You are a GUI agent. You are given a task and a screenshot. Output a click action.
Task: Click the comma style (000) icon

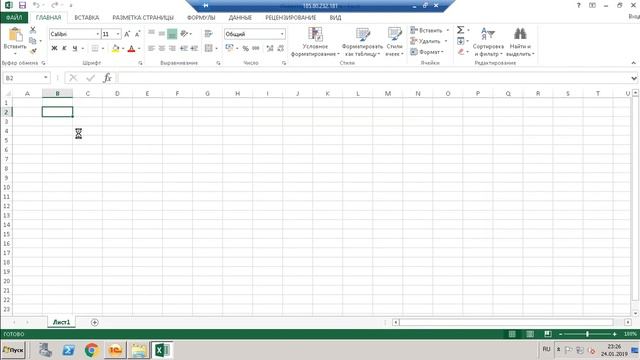click(x=256, y=49)
